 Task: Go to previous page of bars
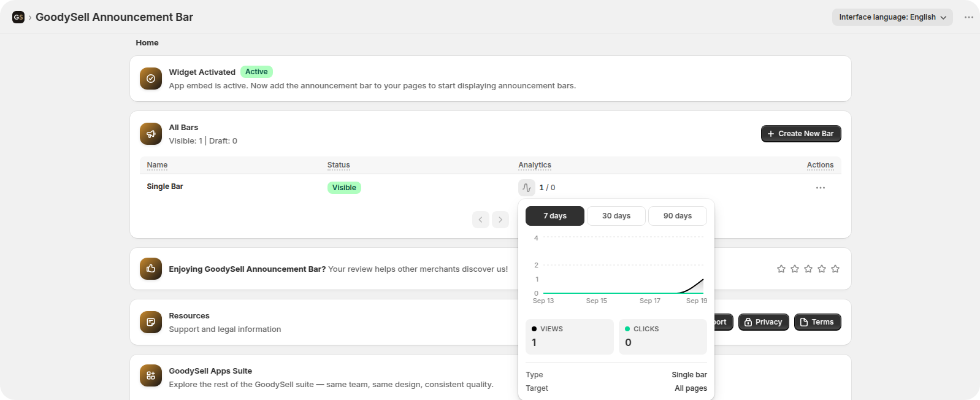tap(481, 220)
